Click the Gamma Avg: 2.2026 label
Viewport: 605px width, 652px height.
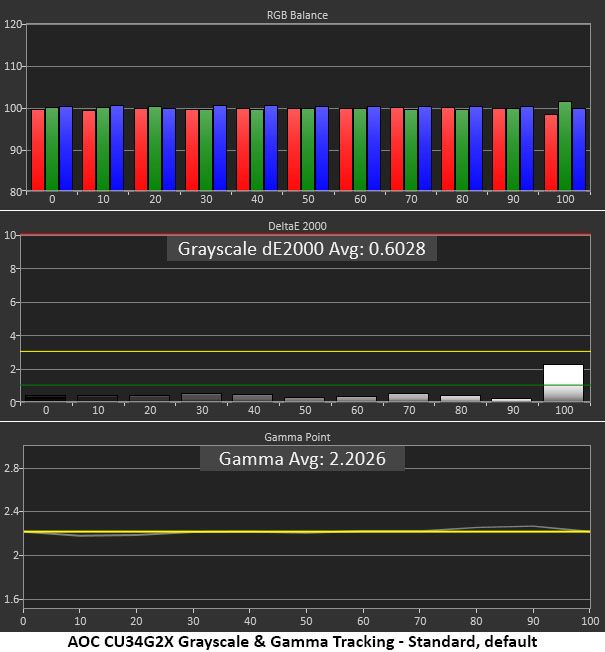(302, 459)
